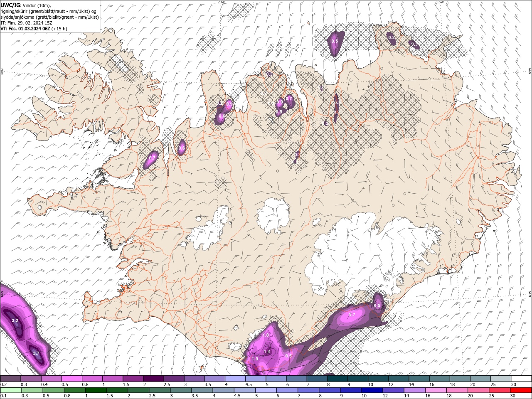This screenshot has height=399, width=532.
Task: Click the '15W' longitude label
Action: coord(440,2)
